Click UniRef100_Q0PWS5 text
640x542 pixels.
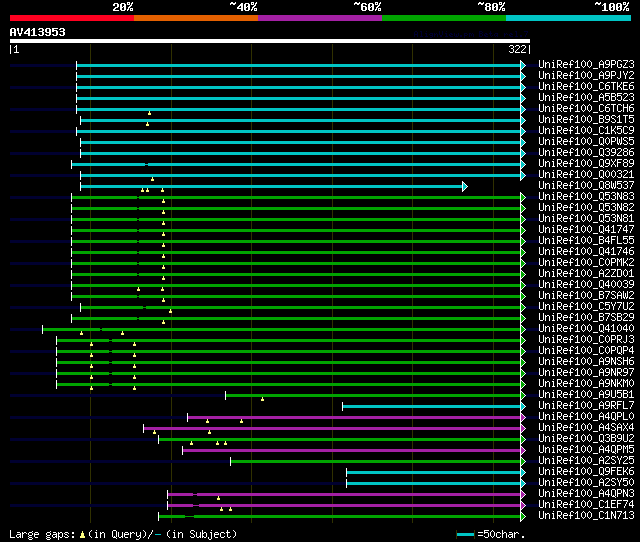586,142
